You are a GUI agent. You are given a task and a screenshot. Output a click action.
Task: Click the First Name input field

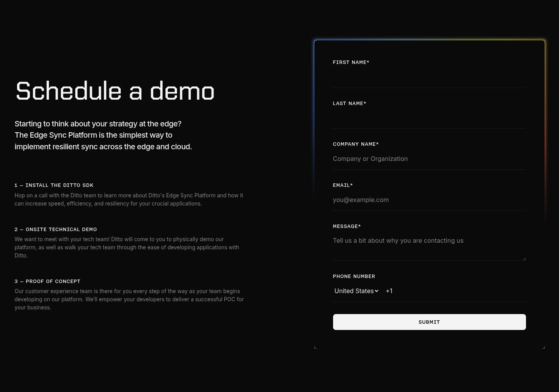click(429, 79)
